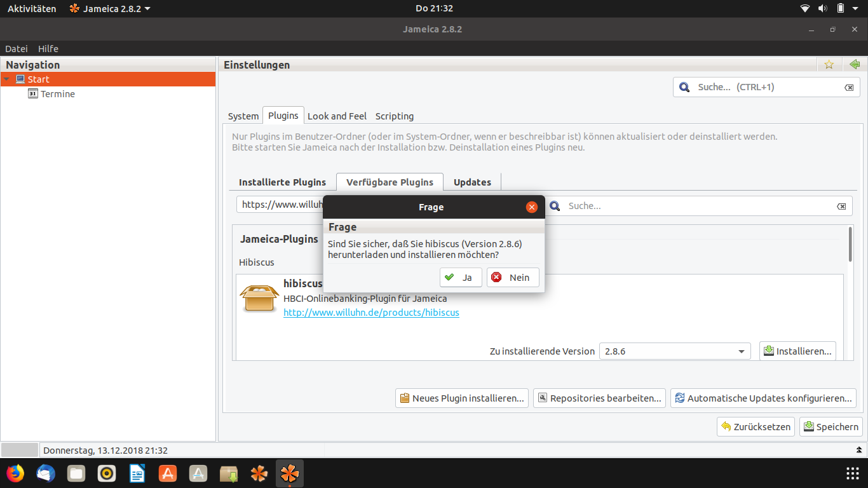The width and height of the screenshot is (868, 488).
Task: Open Aktivitäten overview
Action: pos(32,8)
